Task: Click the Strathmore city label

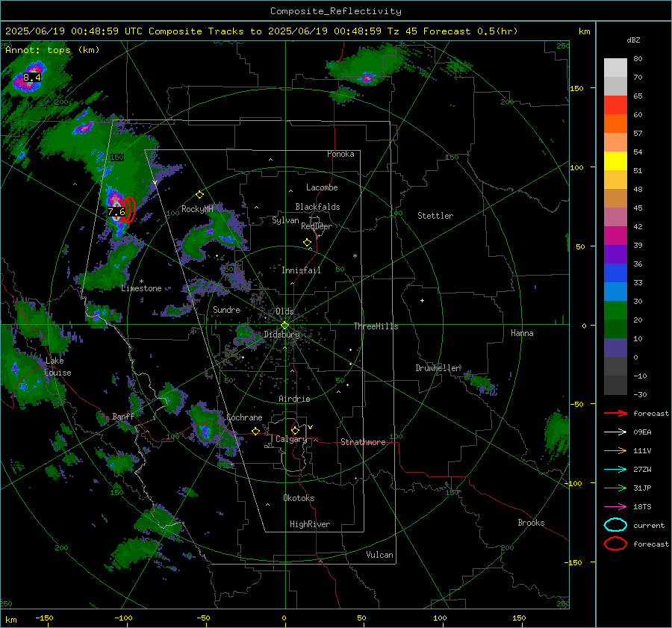Action: [363, 442]
